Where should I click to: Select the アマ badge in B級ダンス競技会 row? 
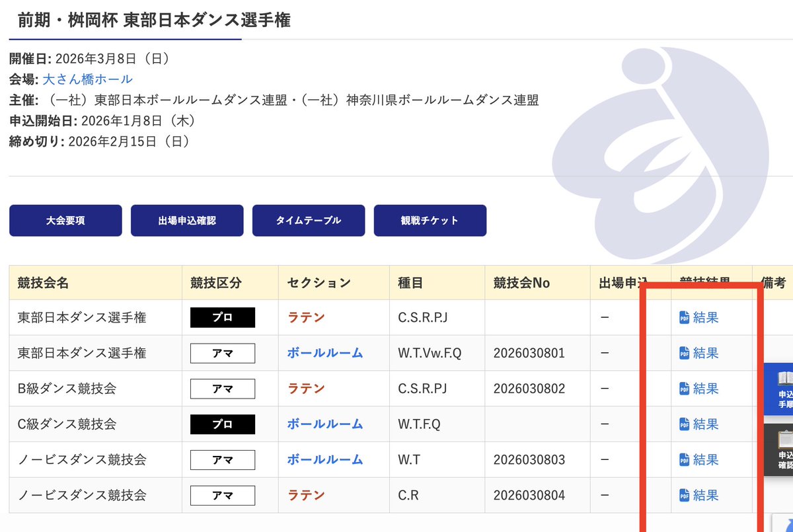(223, 389)
